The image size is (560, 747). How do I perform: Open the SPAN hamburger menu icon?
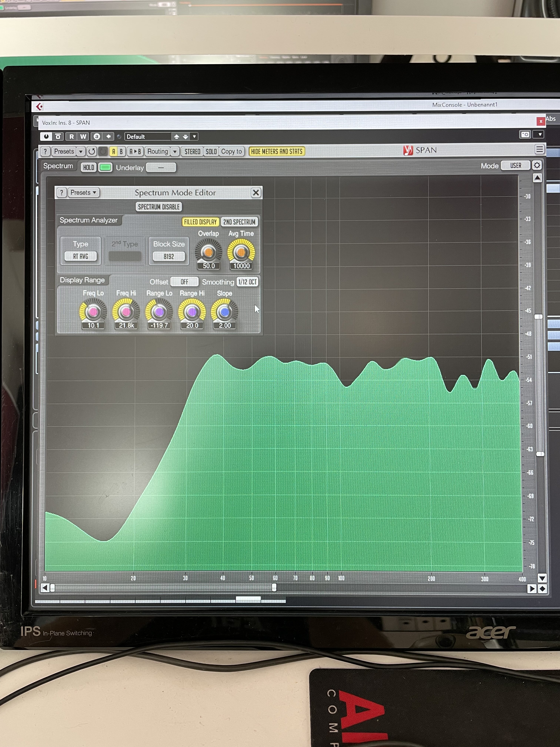coord(539,149)
